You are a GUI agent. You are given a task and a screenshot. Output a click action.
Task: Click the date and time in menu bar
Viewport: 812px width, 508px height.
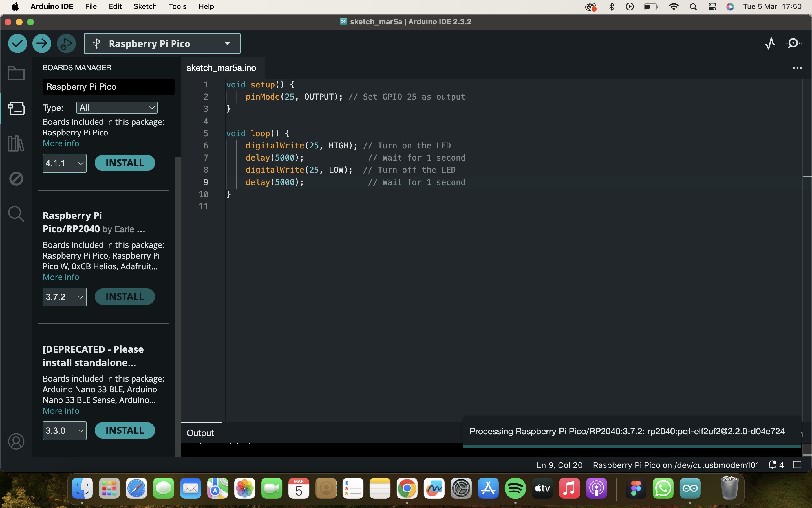tap(772, 7)
